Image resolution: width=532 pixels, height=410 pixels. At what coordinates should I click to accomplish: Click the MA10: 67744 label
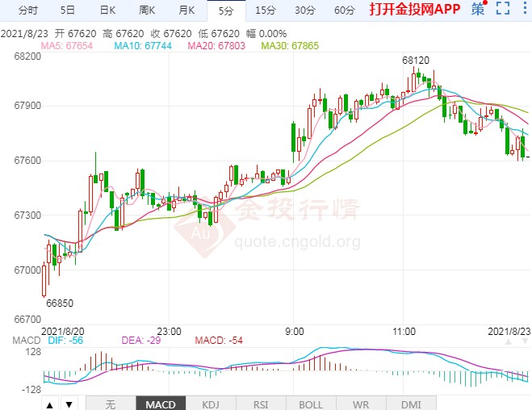click(143, 46)
